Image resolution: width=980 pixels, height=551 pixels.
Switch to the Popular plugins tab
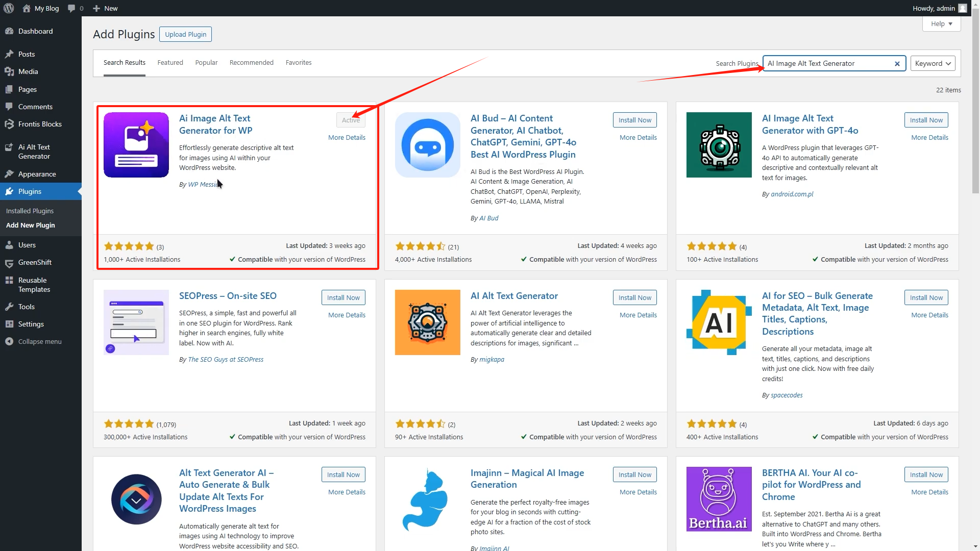point(206,62)
